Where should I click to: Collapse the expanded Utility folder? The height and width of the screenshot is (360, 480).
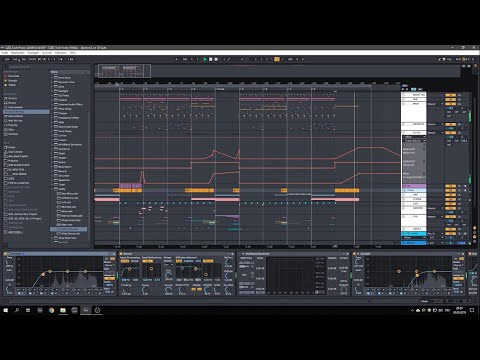click(52, 189)
